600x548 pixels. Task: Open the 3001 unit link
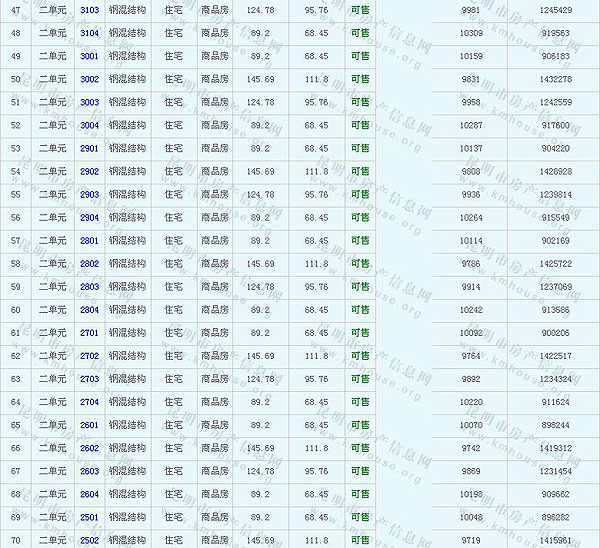(89, 56)
